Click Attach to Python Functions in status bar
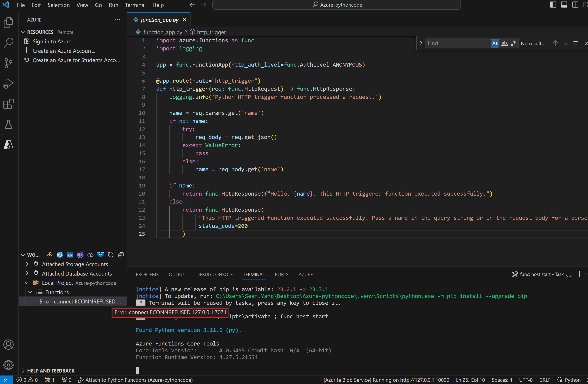The height and width of the screenshot is (384, 588). 135,380
